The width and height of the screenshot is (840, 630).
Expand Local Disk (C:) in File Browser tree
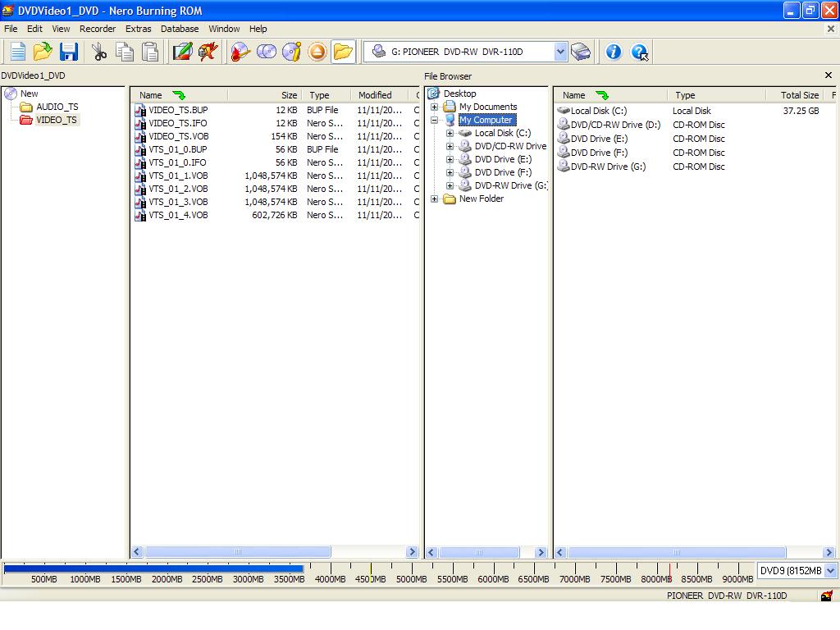(x=450, y=134)
